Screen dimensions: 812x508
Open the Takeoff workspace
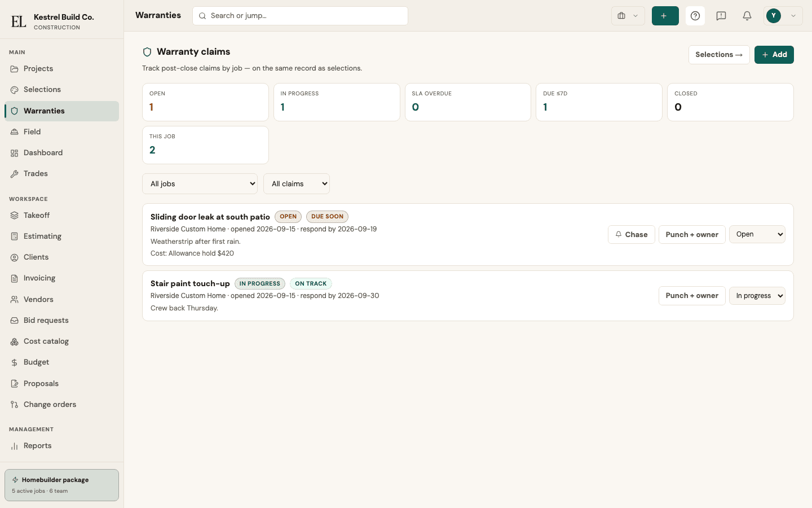point(62,216)
